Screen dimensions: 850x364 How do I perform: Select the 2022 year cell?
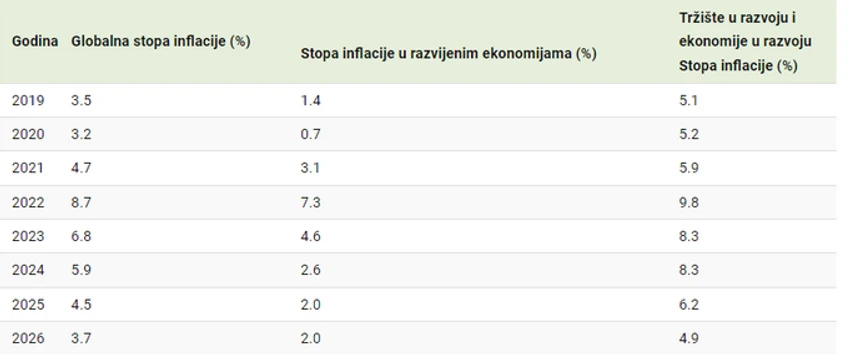(x=28, y=202)
